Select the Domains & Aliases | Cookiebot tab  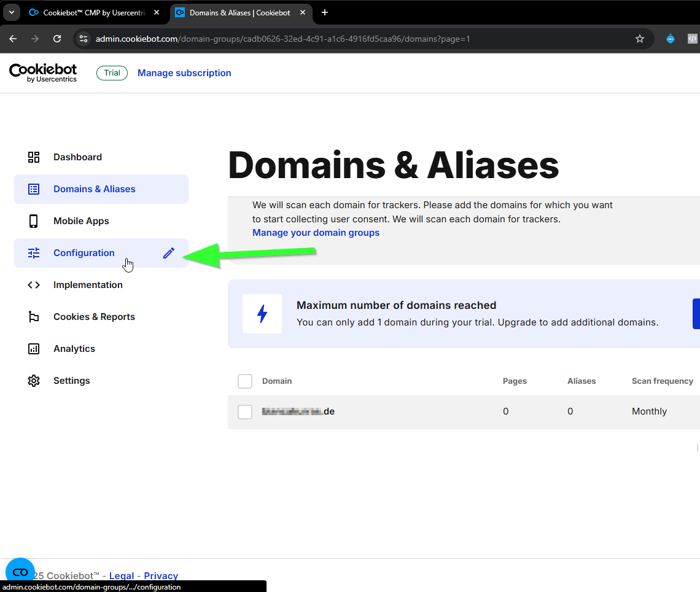pos(241,12)
